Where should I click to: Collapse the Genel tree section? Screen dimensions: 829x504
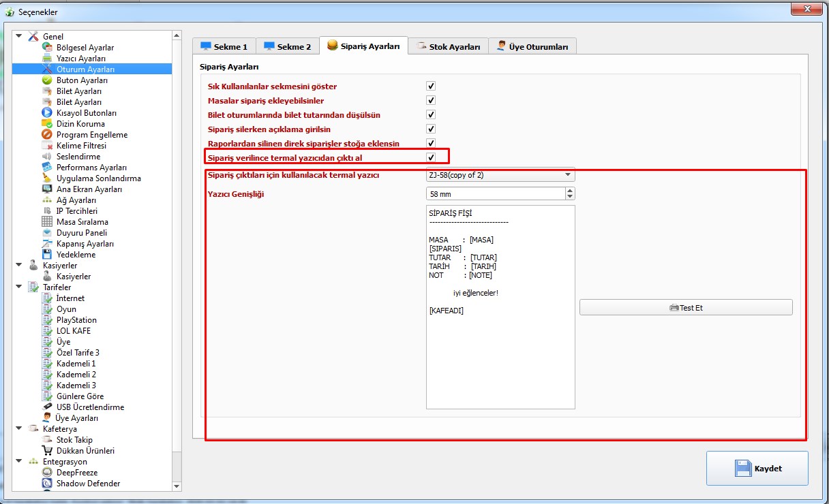click(x=18, y=36)
